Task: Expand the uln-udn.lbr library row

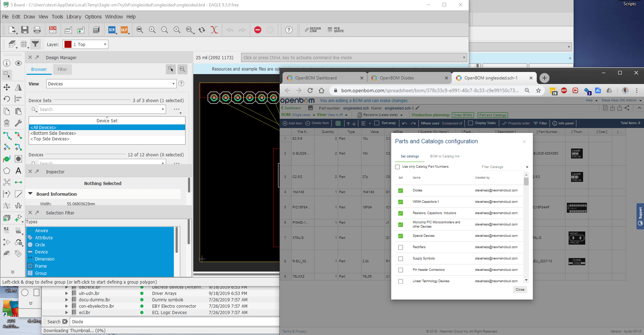Action: coord(67,294)
